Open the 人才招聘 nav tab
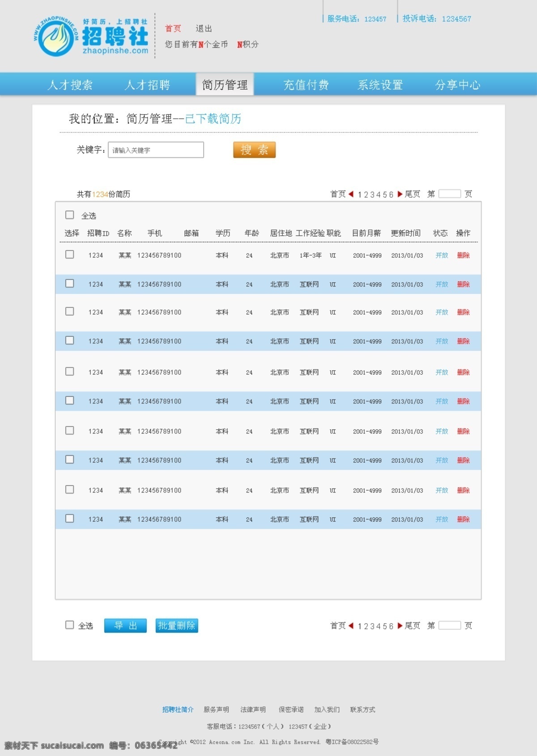 147,85
